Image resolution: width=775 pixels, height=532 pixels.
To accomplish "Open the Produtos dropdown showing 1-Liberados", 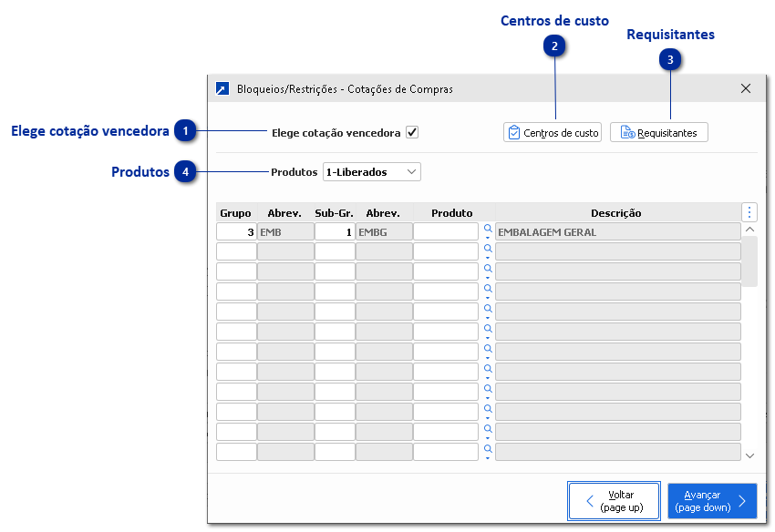I will click(372, 171).
